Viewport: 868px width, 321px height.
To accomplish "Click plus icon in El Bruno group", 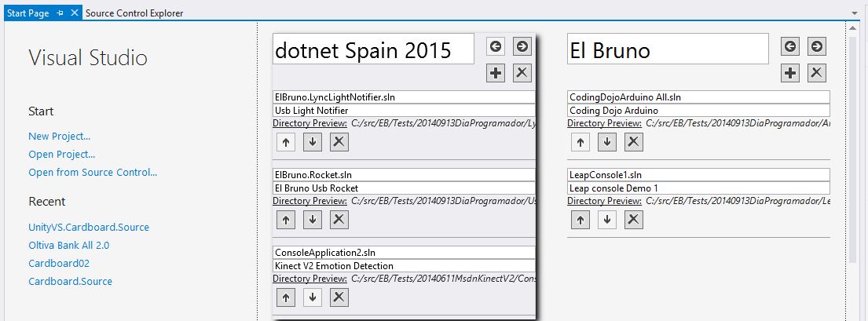I will (790, 73).
